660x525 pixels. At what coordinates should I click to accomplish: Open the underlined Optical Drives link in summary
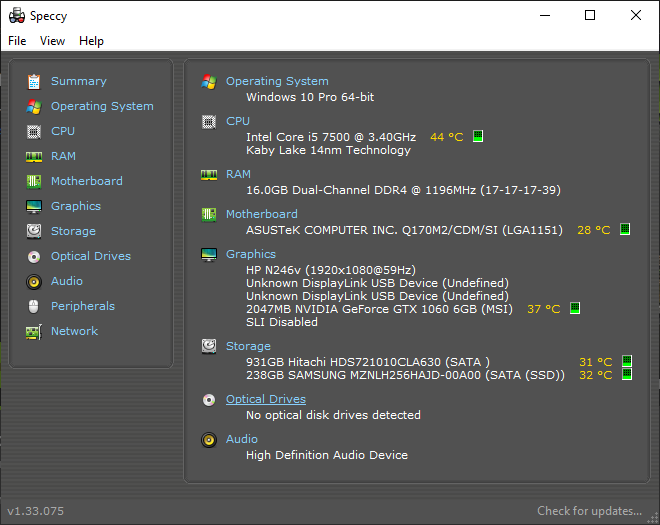click(266, 399)
